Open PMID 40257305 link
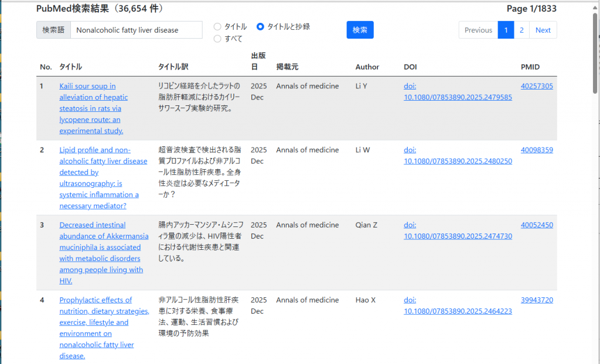Screen dimensions: 600x364 (537, 86)
